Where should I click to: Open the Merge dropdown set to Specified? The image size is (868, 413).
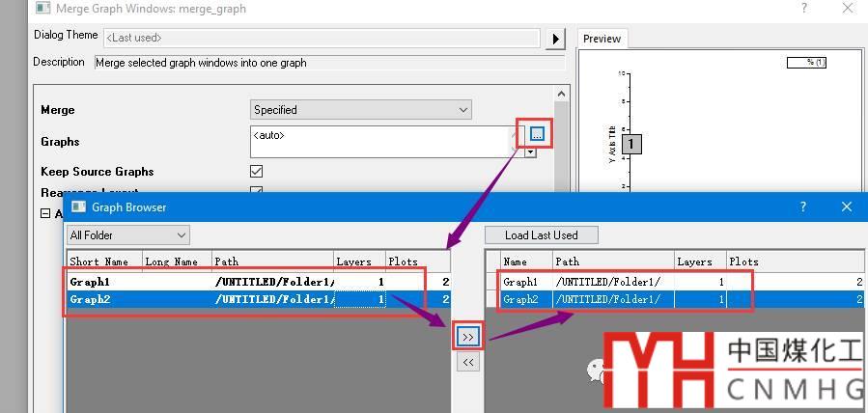click(x=361, y=109)
